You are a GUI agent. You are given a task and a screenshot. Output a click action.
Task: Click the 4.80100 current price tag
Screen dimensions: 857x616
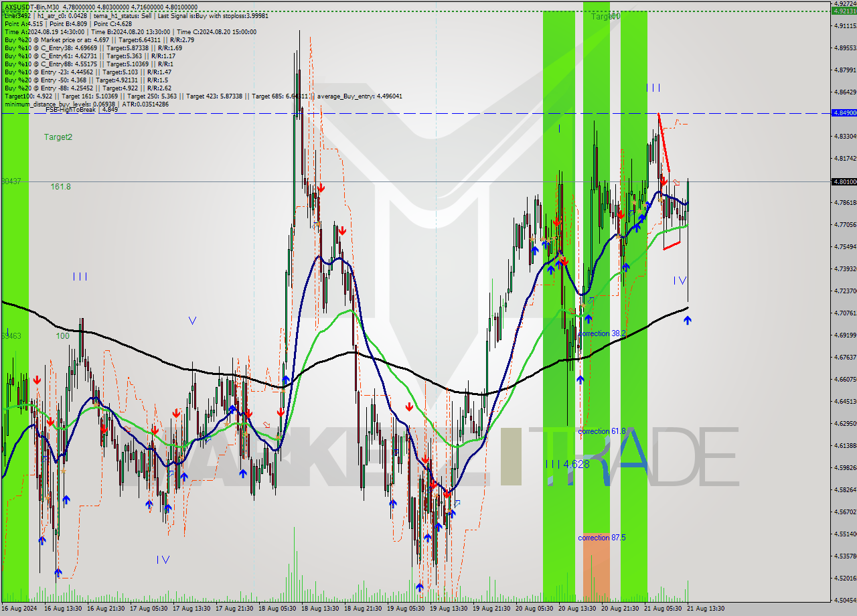coord(844,181)
